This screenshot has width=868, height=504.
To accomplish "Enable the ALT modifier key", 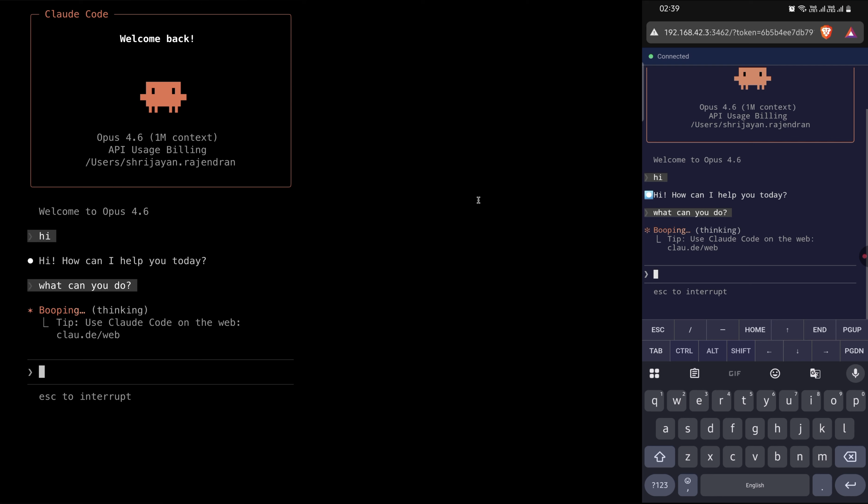I will coord(712,351).
